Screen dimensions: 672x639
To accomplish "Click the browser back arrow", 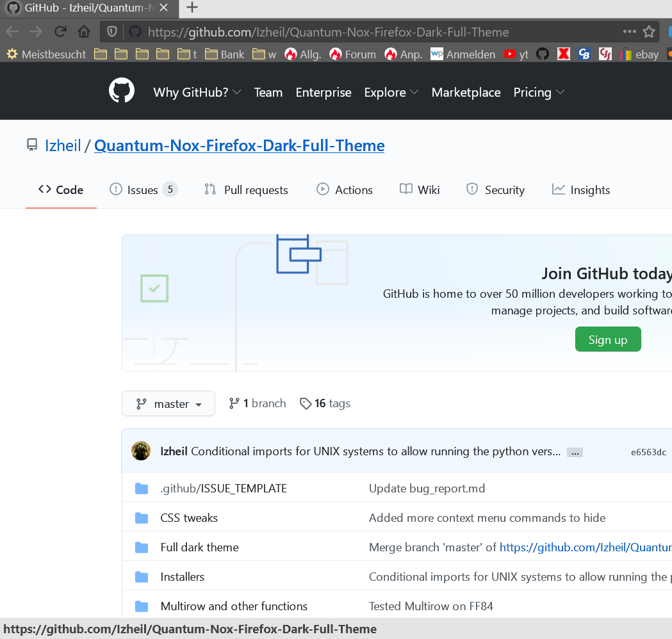I will (12, 31).
